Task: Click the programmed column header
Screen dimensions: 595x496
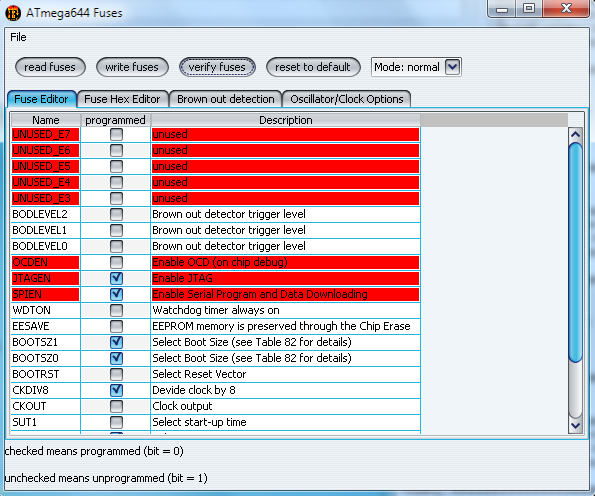Action: point(115,120)
